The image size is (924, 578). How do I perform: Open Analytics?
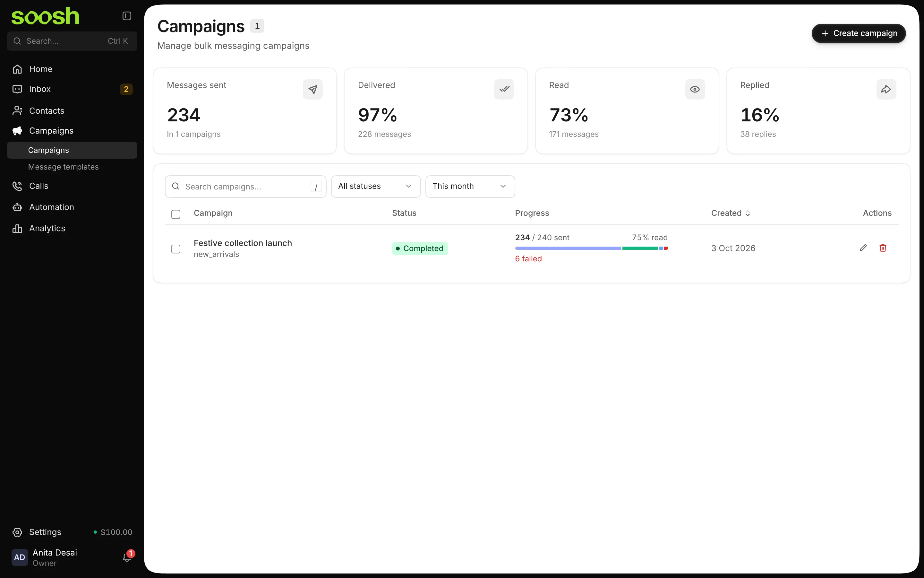tap(72, 229)
